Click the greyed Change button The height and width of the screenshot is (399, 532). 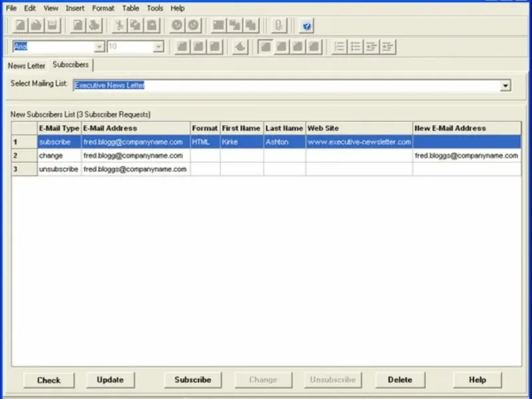pyautogui.click(x=263, y=380)
